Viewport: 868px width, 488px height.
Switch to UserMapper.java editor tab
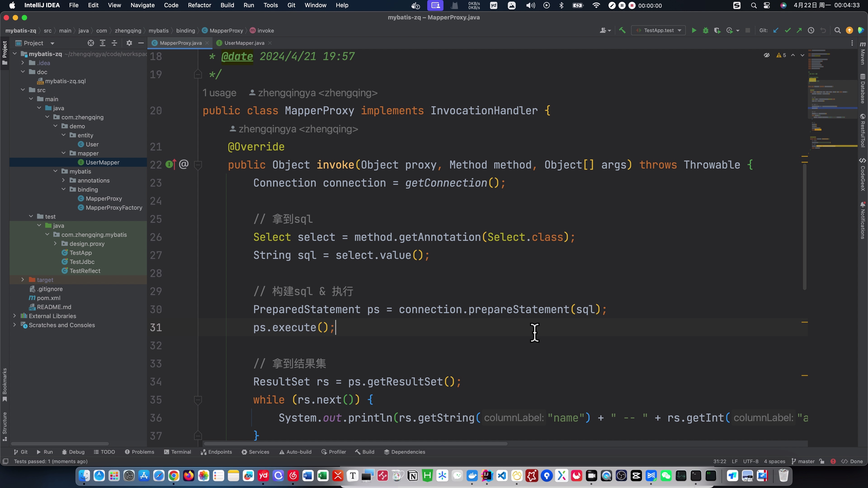(244, 43)
